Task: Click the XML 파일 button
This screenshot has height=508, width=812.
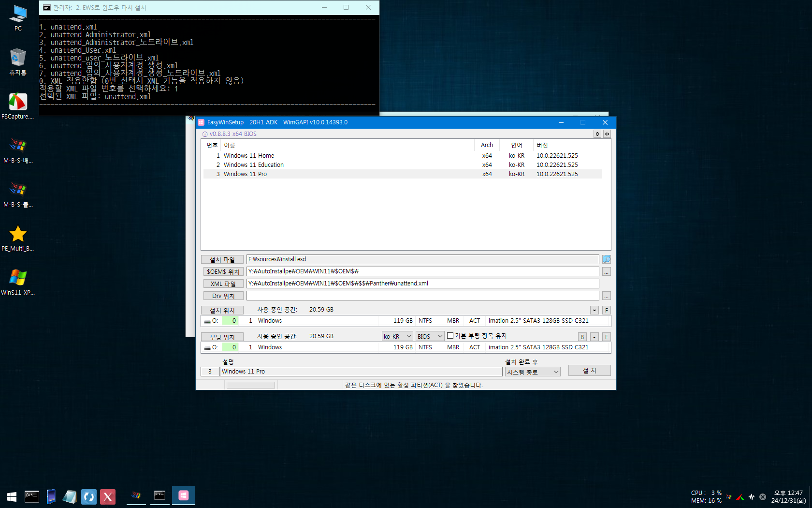Action: click(222, 284)
